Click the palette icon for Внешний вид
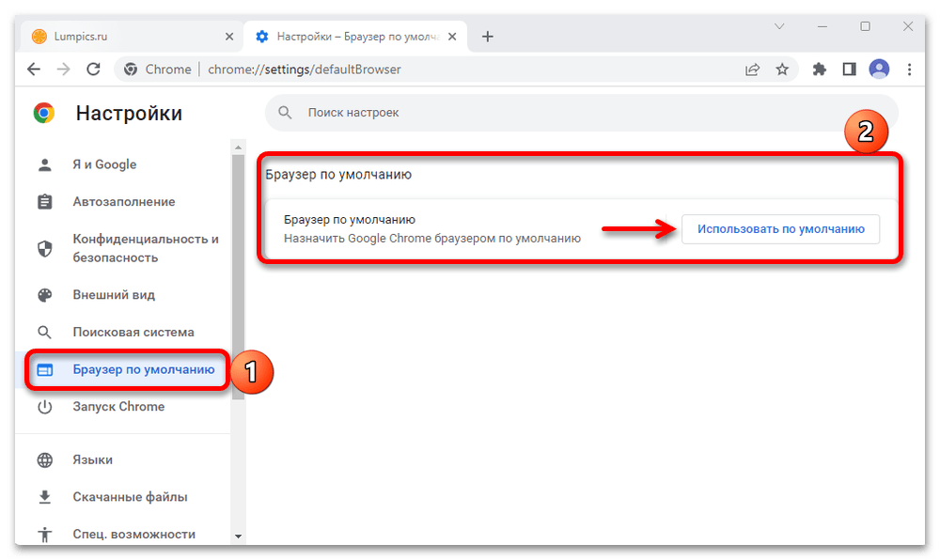Screen dimensions: 940x560 (45, 295)
